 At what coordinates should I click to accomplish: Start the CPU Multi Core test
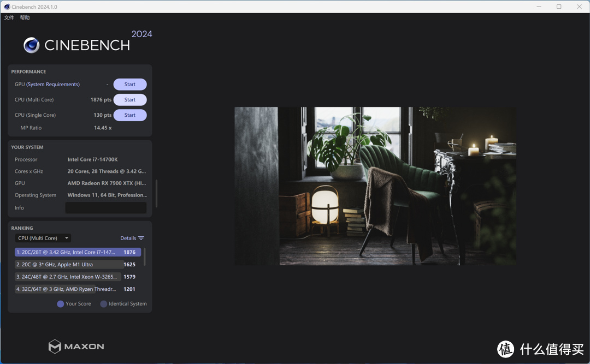pos(130,100)
